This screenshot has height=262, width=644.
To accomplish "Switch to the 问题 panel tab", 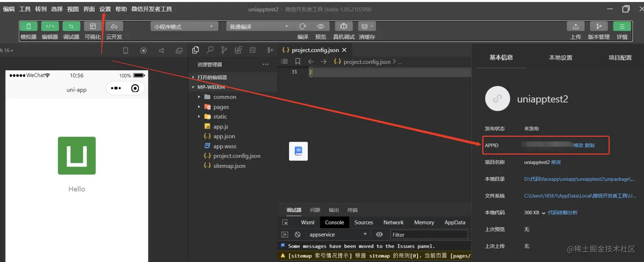I will [x=315, y=210].
